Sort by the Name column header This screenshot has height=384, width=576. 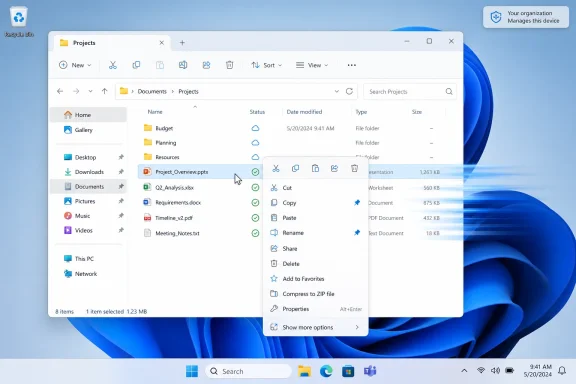pos(155,112)
